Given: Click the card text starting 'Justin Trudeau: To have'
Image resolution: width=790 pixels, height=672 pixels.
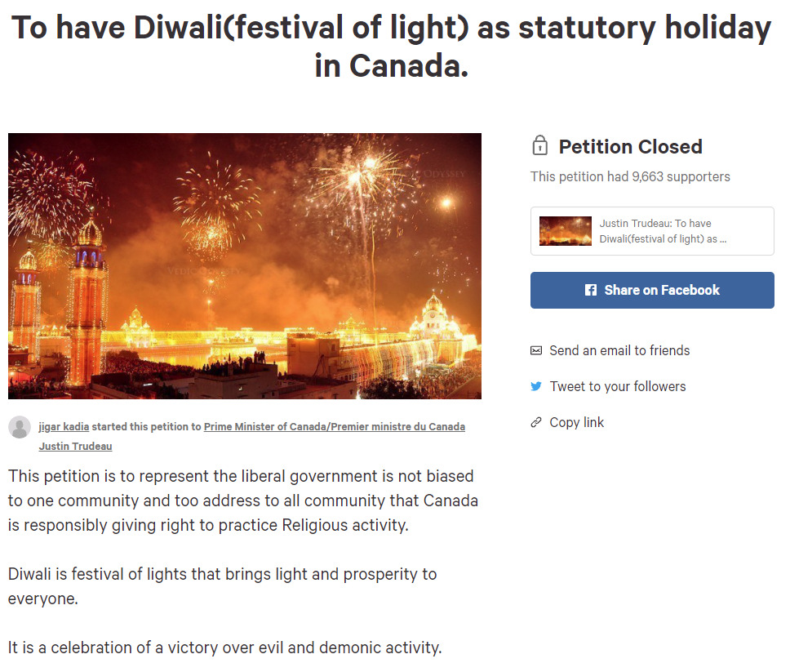Looking at the screenshot, I should 663,231.
